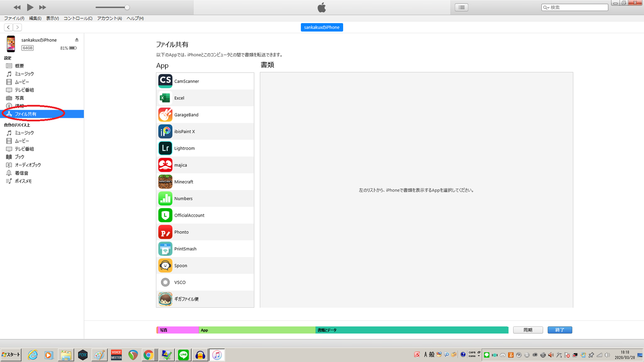The height and width of the screenshot is (362, 644).
Task: Open Internet Explorer from taskbar
Action: click(x=33, y=354)
